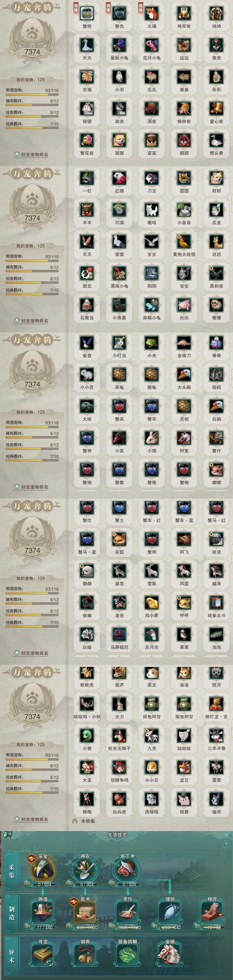Click the 将军客 pet icon
Image resolution: width=233 pixels, height=980 pixels.
coord(184,13)
